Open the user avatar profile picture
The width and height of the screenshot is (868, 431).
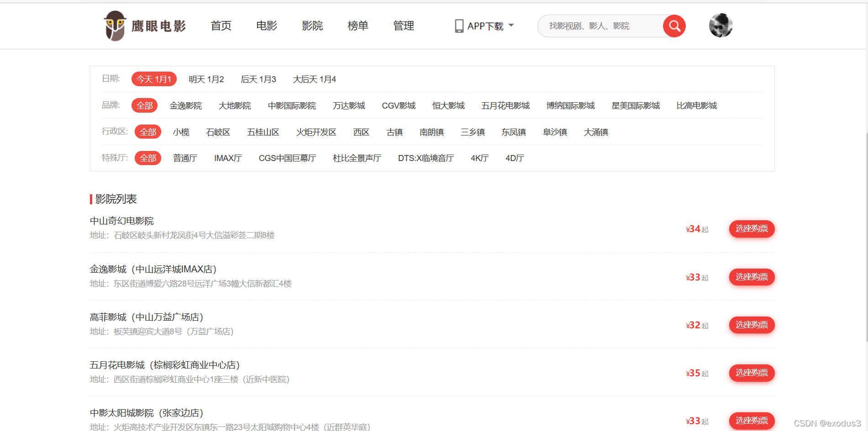tap(721, 25)
